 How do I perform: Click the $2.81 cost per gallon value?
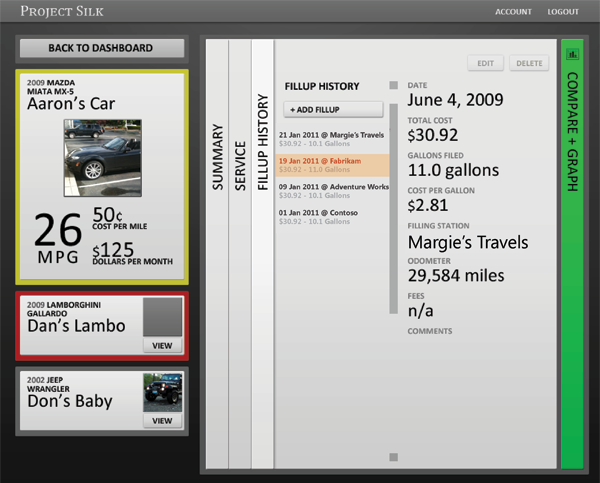427,206
